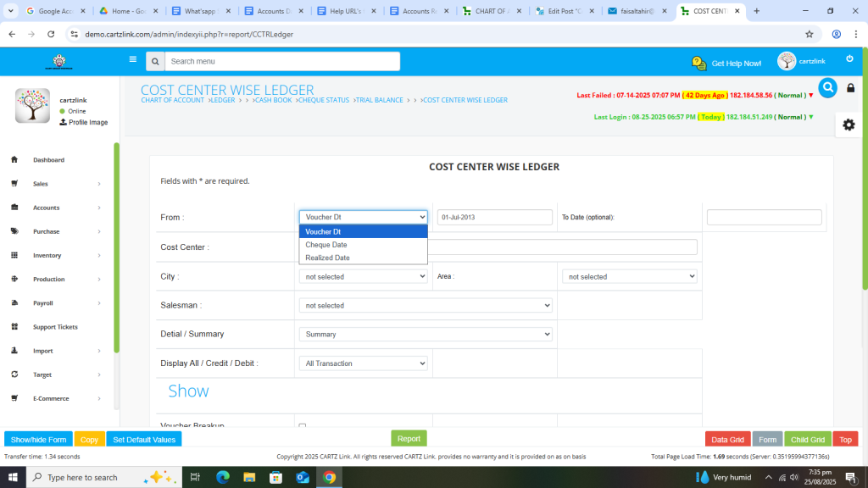Expand the Payroll sidebar menu
The height and width of the screenshot is (488, 868).
coord(43,303)
